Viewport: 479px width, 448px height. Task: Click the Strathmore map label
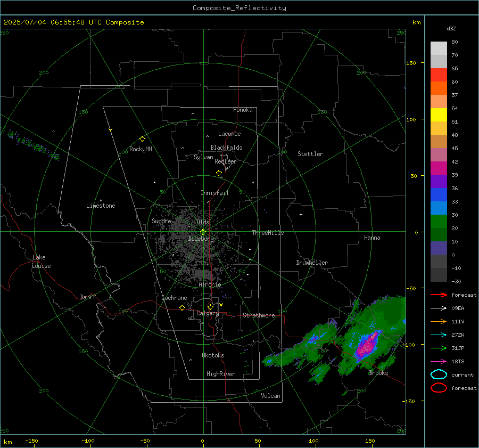259,315
